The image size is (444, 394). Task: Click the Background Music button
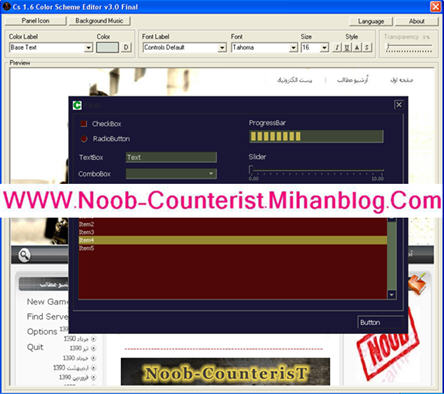pyautogui.click(x=99, y=21)
